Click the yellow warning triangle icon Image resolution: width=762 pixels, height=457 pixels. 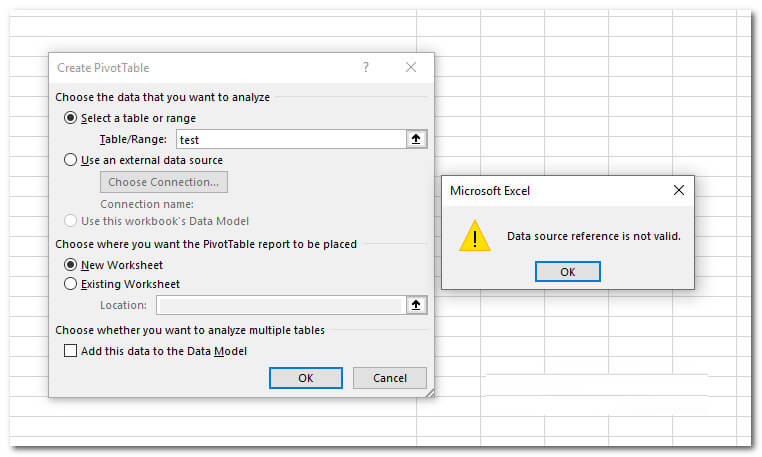click(x=474, y=237)
